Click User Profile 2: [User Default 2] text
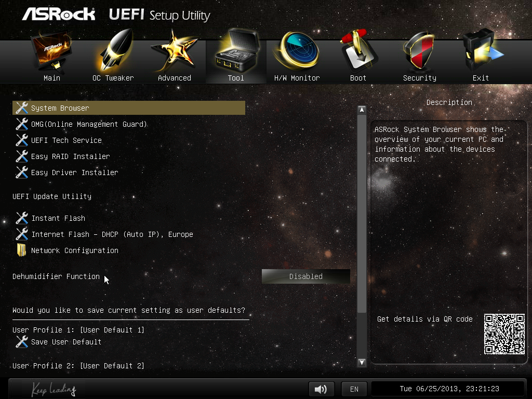 (x=78, y=366)
